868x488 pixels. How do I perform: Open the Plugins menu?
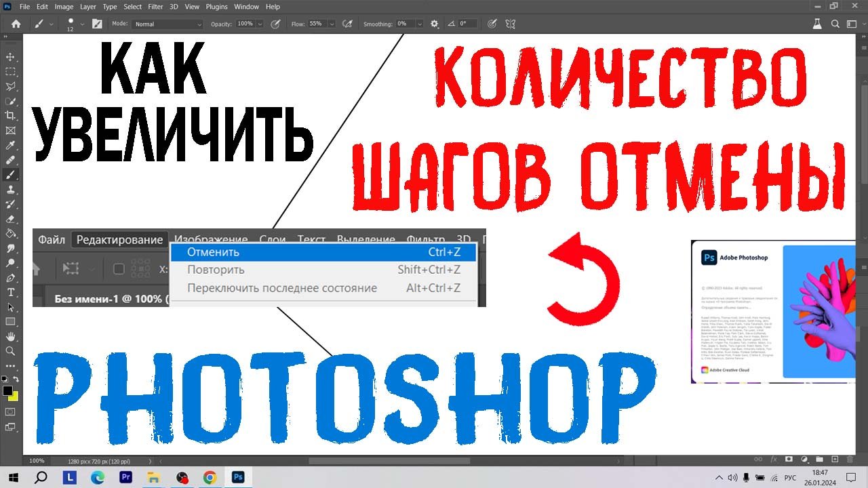click(217, 6)
